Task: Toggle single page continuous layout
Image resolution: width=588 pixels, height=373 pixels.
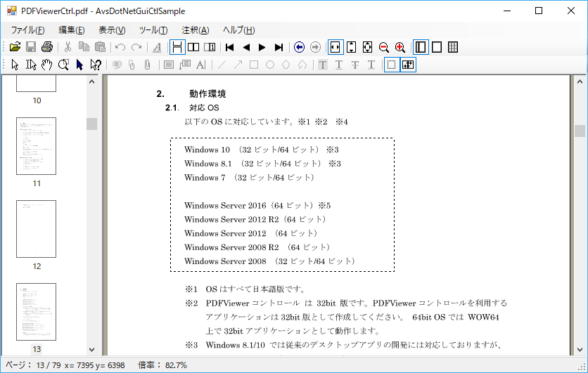Action: pyautogui.click(x=177, y=47)
